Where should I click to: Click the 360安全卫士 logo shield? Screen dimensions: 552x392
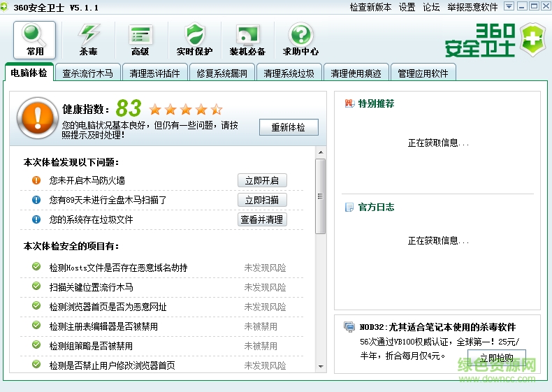pos(533,39)
